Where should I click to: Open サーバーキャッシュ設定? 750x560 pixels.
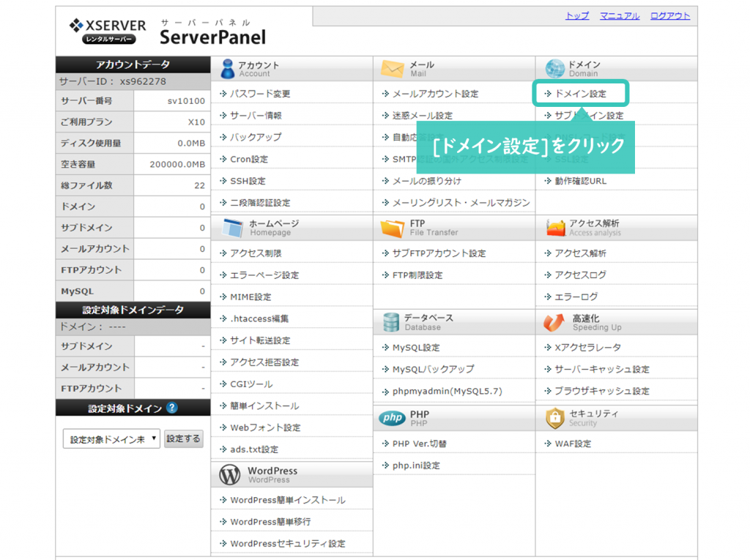pos(602,369)
